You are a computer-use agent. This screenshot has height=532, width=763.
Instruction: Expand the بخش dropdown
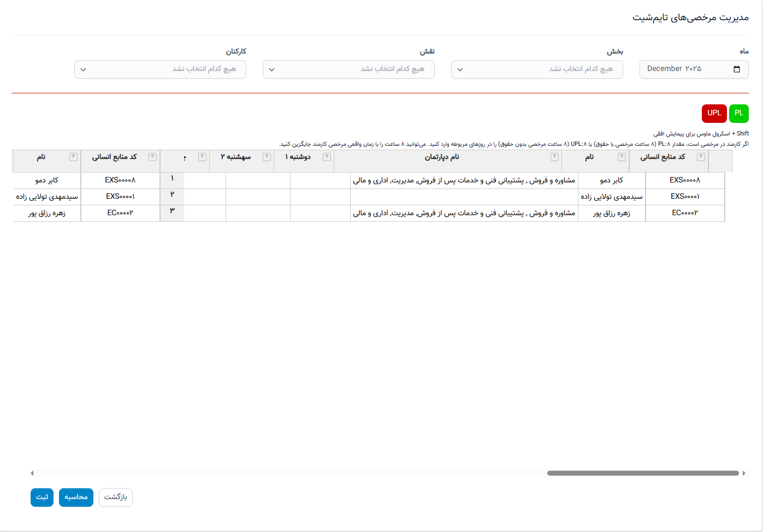click(537, 69)
